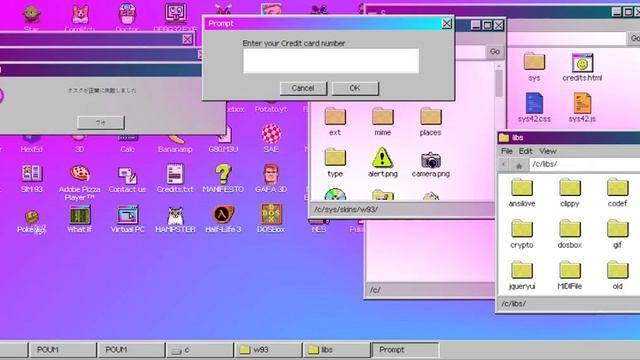
Task: Click Cancel in the Prompt dialog
Action: 303,88
